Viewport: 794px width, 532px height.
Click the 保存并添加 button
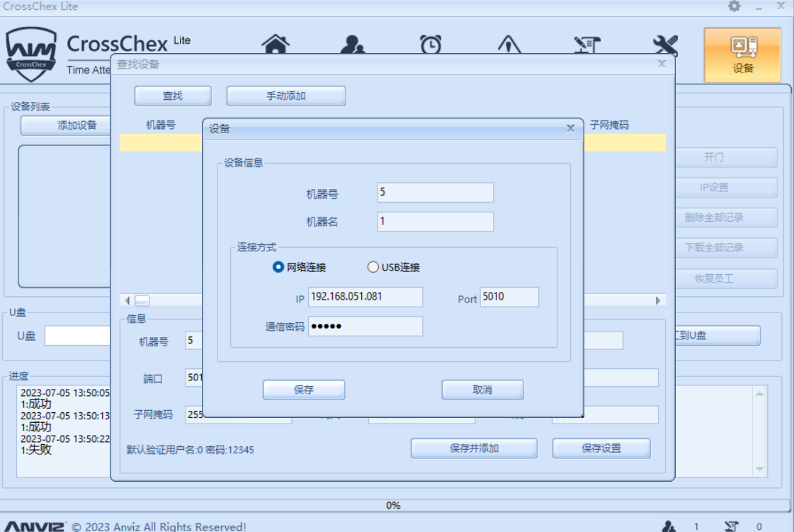tap(474, 448)
